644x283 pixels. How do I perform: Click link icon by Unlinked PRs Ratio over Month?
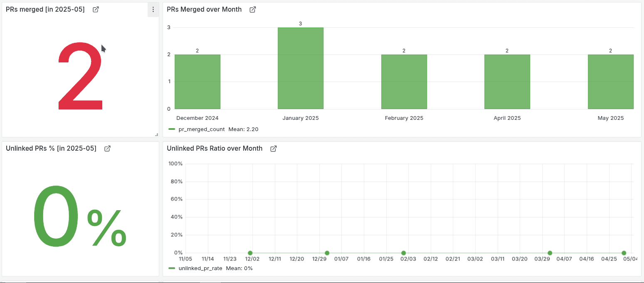274,149
